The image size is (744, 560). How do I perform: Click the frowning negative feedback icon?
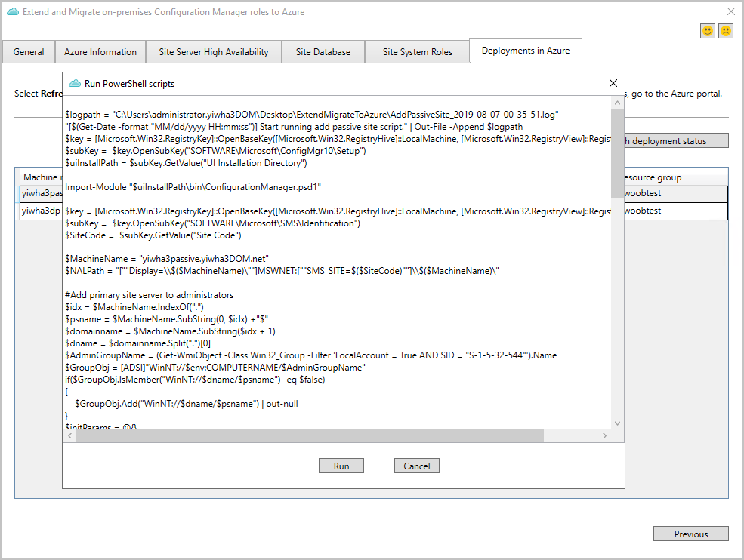point(726,30)
